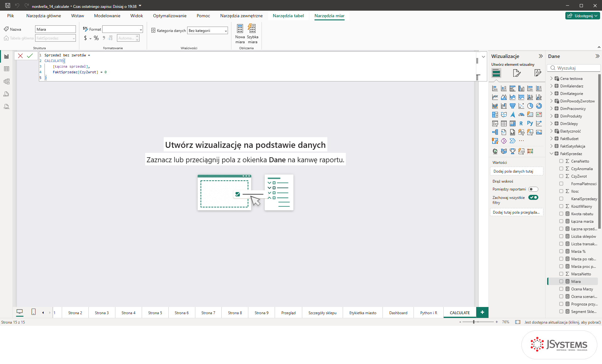The image size is (602, 364).
Task: Insert the scatter chart visual
Action: point(521,106)
